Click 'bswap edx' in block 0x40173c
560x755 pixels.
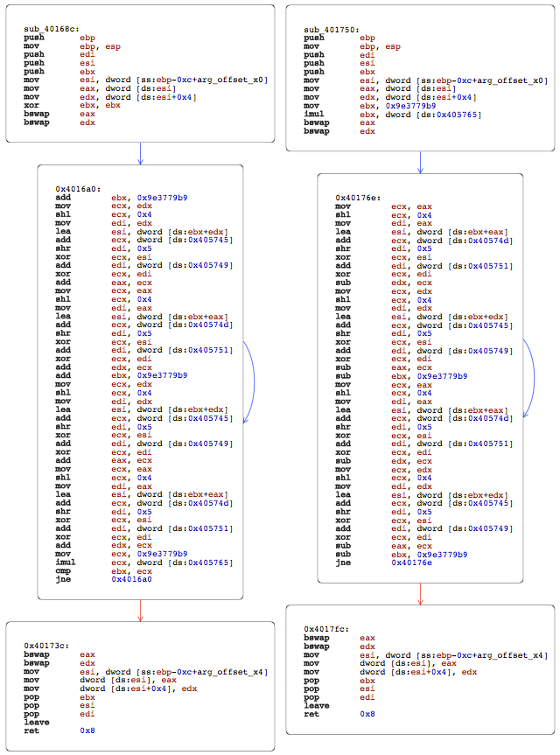pos(59,663)
